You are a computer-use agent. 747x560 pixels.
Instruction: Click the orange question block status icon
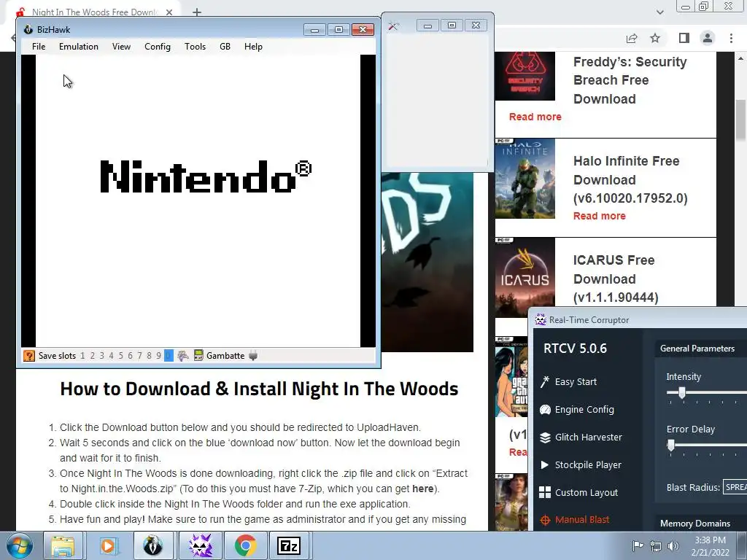pyautogui.click(x=29, y=356)
